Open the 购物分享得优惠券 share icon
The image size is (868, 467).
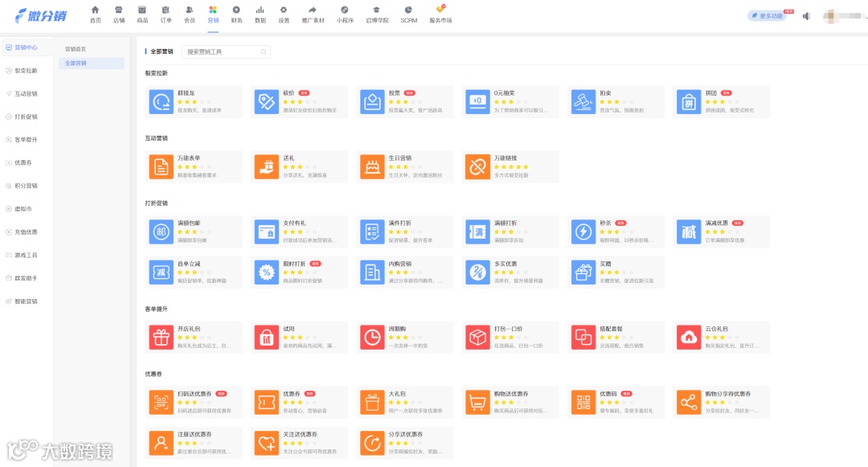tap(689, 402)
